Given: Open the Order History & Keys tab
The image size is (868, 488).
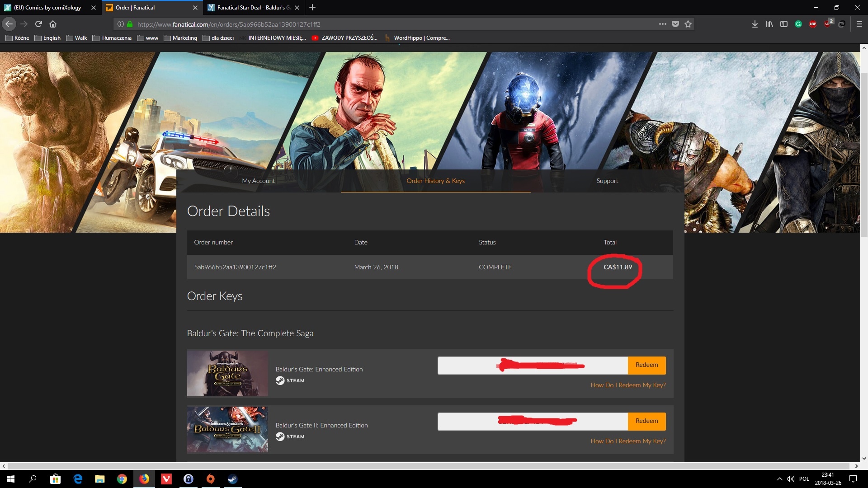Looking at the screenshot, I should coord(435,181).
